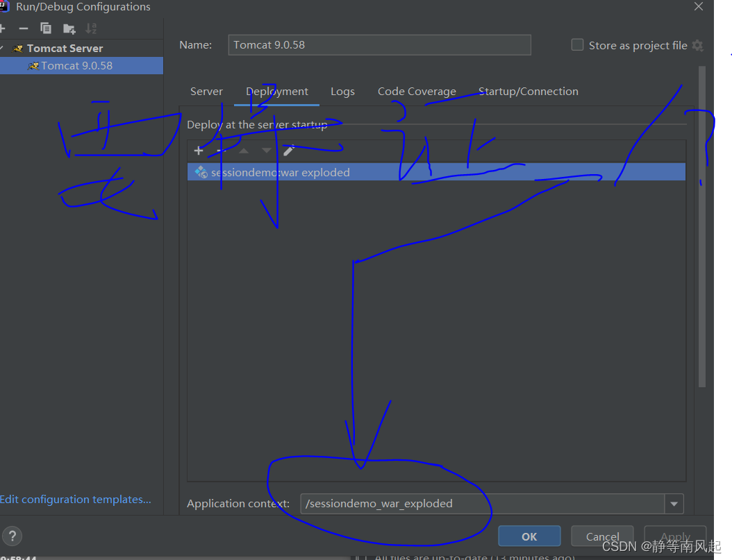Open the Edit configuration templates link

(76, 500)
